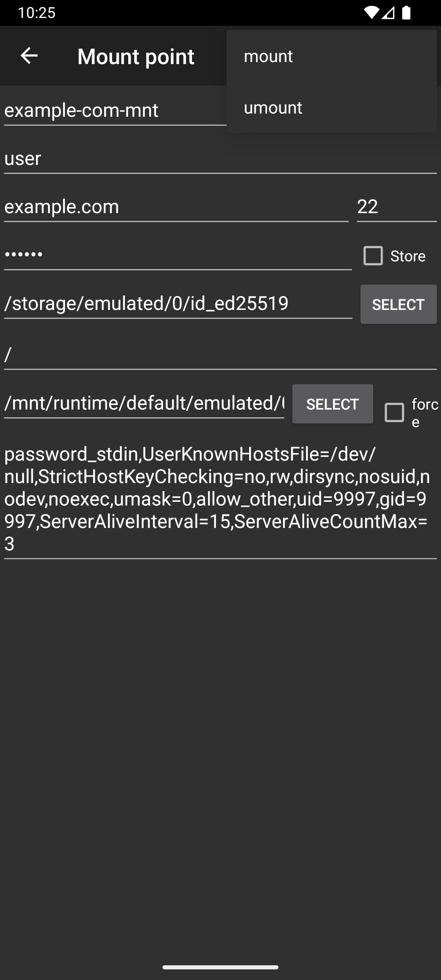
Task: Edit the /storage/emulated/0/id_ed25519 path field
Action: tap(178, 303)
